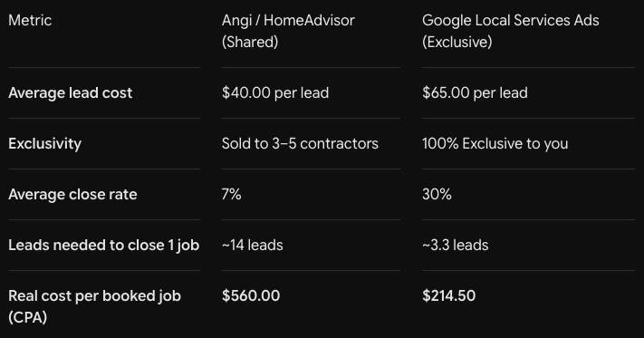Select the 30% close rate cell

click(x=437, y=194)
